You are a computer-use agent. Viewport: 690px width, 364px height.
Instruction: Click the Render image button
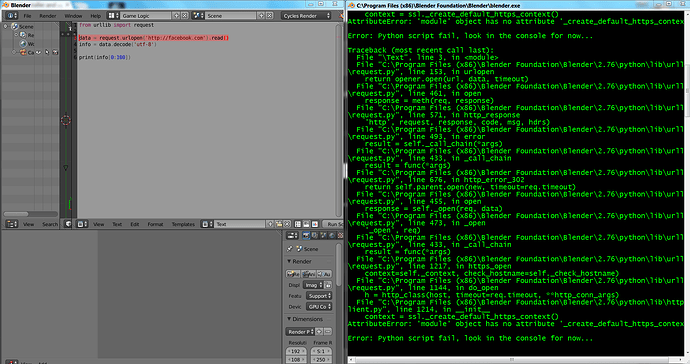click(x=293, y=274)
